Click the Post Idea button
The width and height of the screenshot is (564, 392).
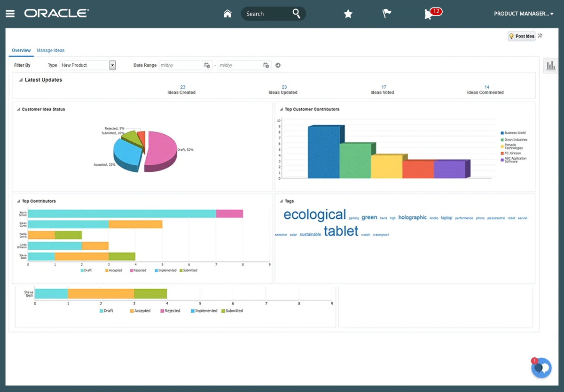pos(521,36)
